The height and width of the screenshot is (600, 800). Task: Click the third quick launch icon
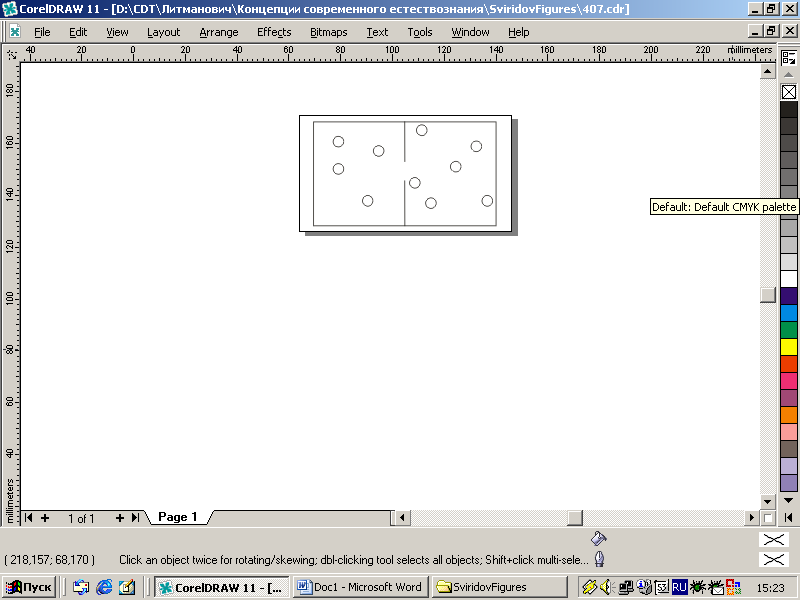[x=127, y=587]
